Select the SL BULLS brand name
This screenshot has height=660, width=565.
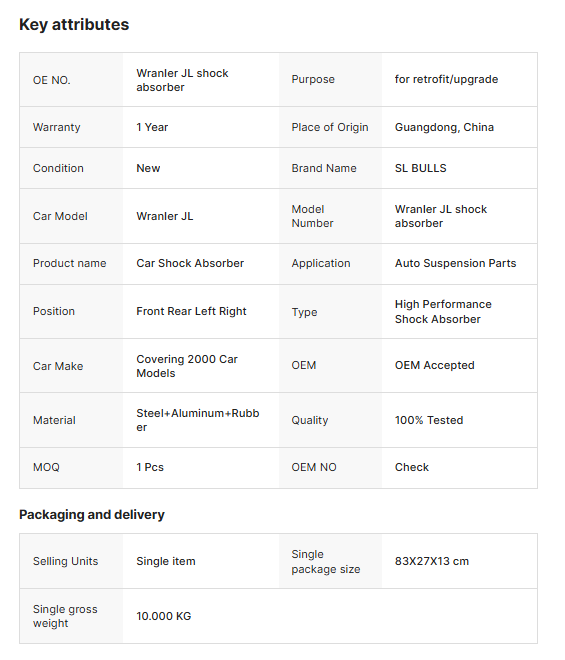[421, 168]
